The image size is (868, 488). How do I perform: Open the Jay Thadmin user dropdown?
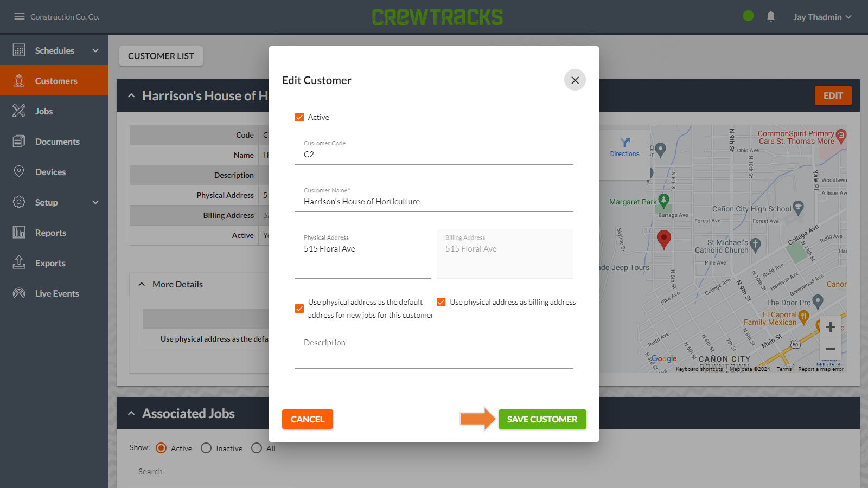[x=822, y=17]
